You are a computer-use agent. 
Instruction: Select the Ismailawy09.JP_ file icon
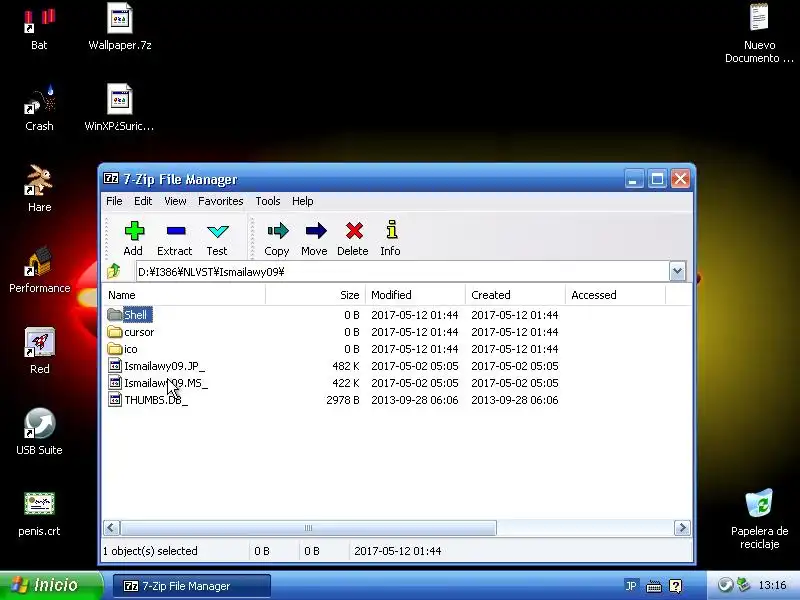click(115, 366)
